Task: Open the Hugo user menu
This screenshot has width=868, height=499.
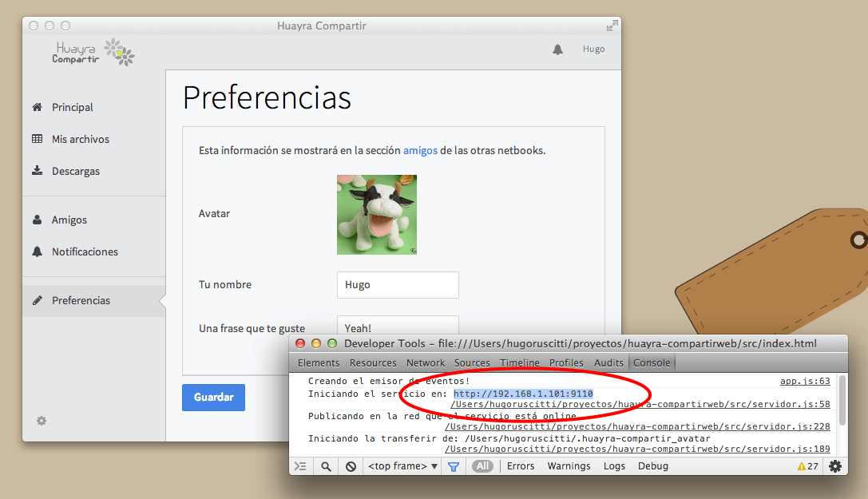Action: pyautogui.click(x=593, y=50)
